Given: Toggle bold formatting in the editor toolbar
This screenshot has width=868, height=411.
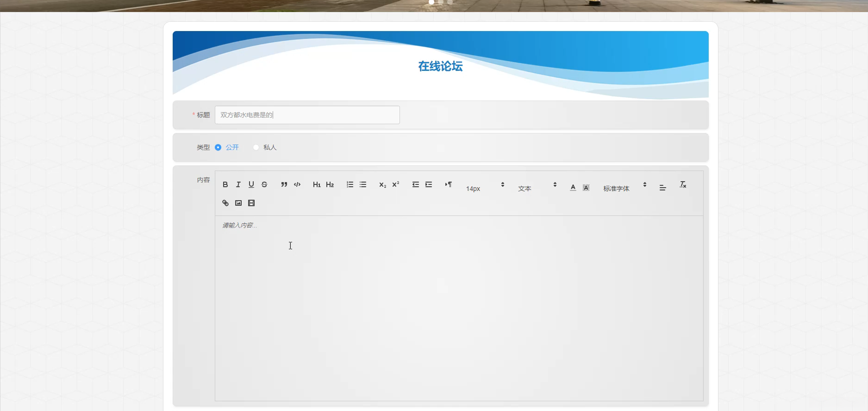Looking at the screenshot, I should (x=225, y=184).
